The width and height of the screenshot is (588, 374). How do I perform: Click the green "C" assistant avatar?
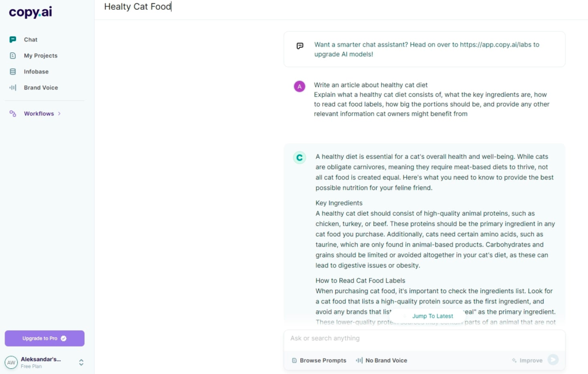[x=299, y=158]
